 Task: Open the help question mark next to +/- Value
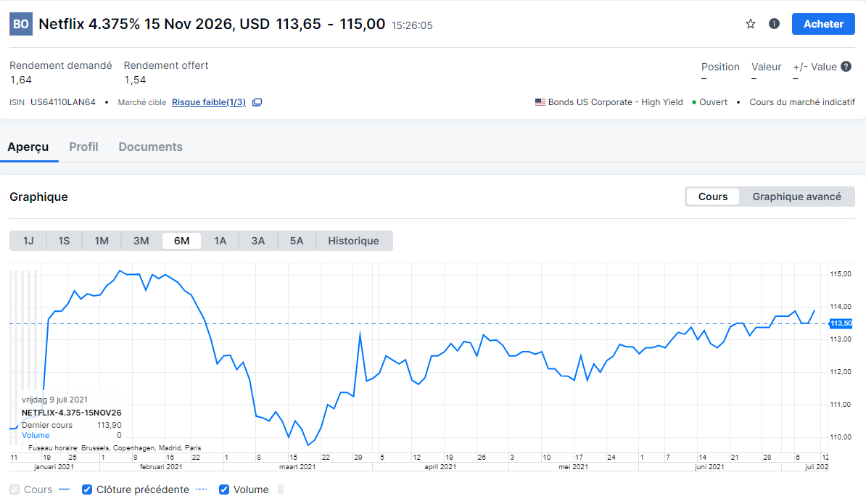click(x=846, y=66)
